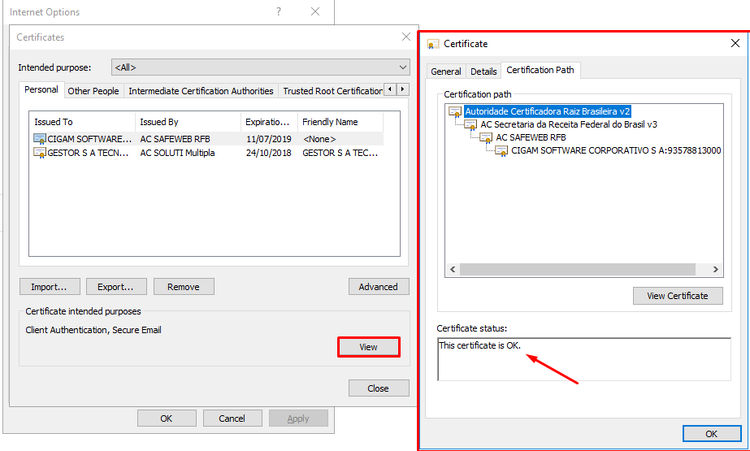Sort by the Issued To column header

(x=82, y=122)
